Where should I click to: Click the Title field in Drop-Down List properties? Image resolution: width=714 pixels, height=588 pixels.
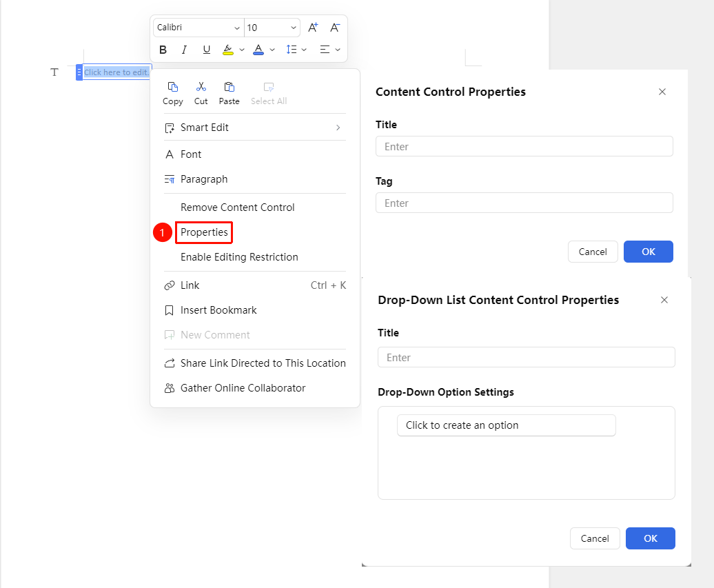pyautogui.click(x=527, y=357)
